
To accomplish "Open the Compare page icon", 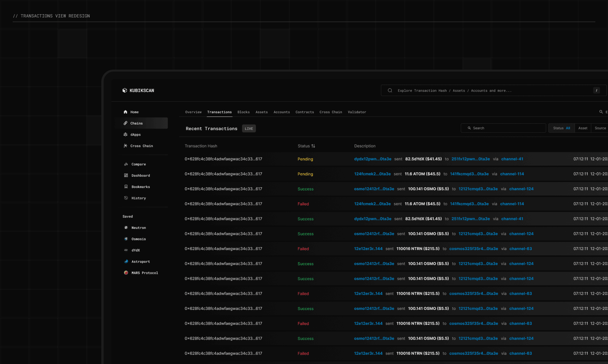I will tap(126, 164).
